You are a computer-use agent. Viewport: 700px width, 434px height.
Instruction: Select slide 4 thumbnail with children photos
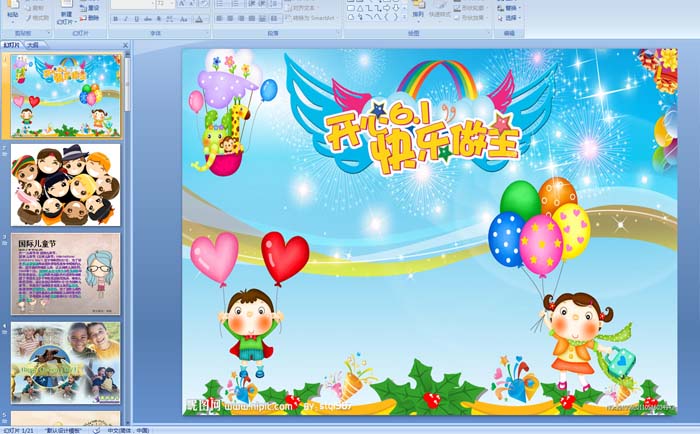click(x=66, y=363)
